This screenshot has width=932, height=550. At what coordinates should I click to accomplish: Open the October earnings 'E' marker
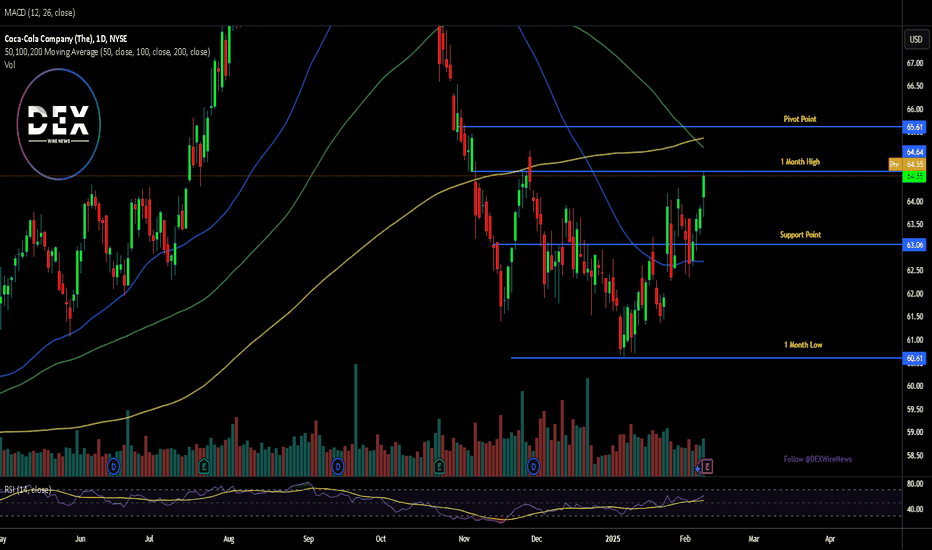tap(439, 467)
